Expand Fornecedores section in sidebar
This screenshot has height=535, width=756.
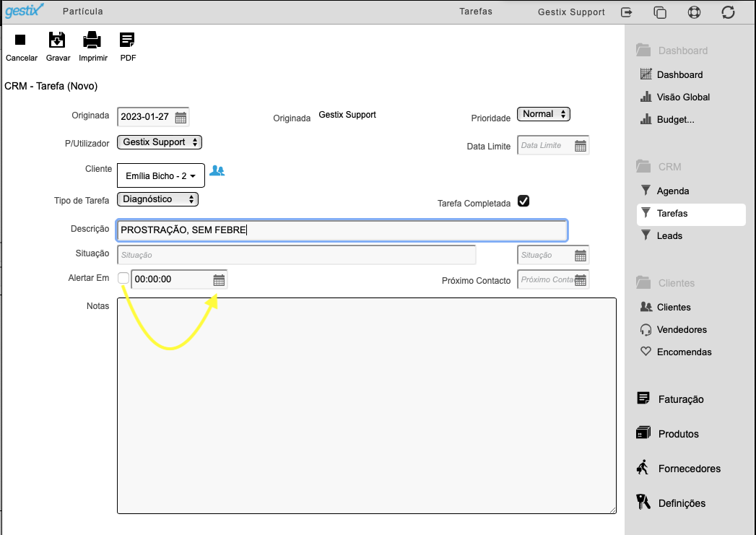click(678, 468)
